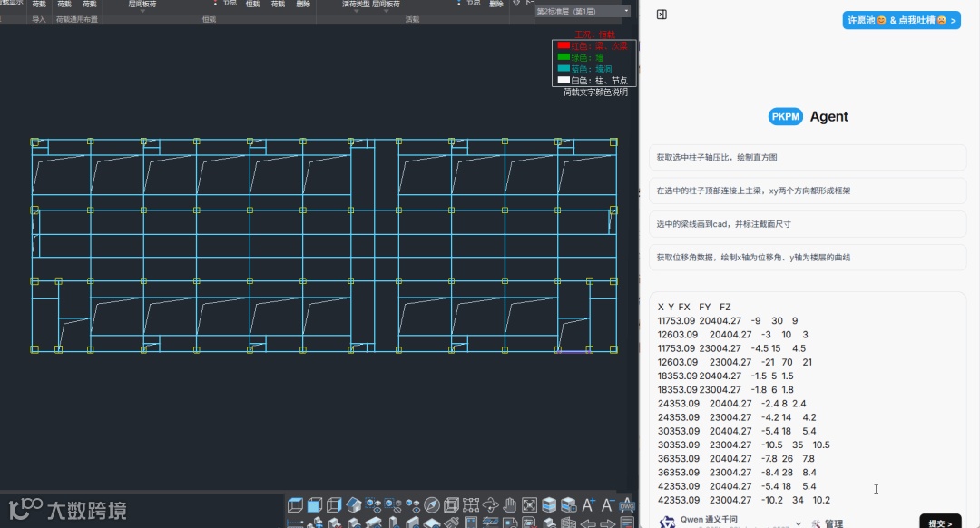980x528 pixels.
Task: Click the zoom extents icon
Action: click(530, 505)
